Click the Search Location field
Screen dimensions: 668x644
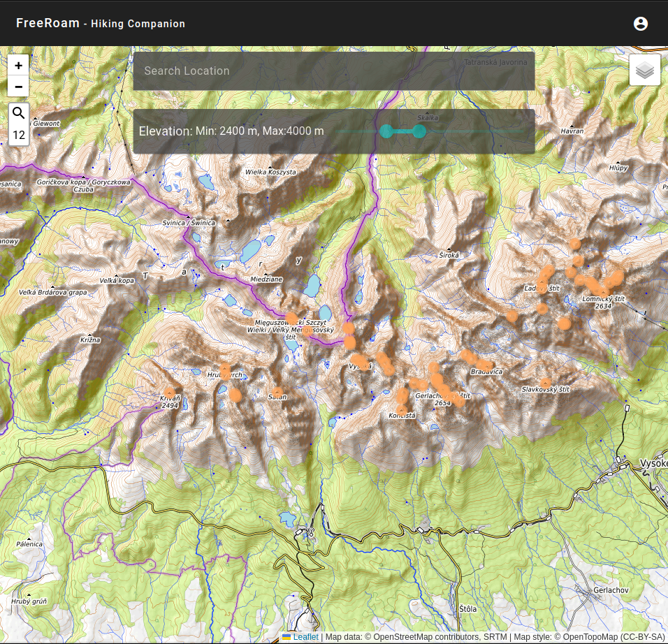[x=334, y=71]
